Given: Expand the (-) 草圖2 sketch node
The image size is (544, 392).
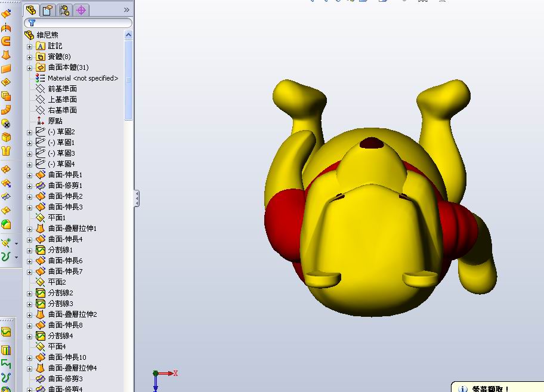Looking at the screenshot, I should pos(29,132).
